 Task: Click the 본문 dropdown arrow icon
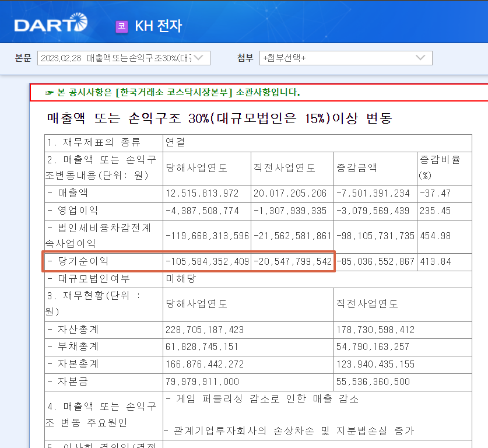[198, 58]
